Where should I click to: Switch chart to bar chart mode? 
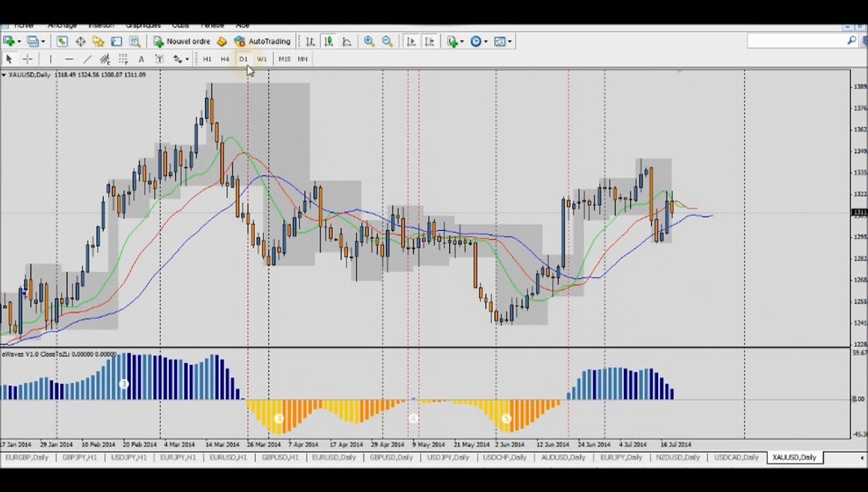pyautogui.click(x=310, y=42)
